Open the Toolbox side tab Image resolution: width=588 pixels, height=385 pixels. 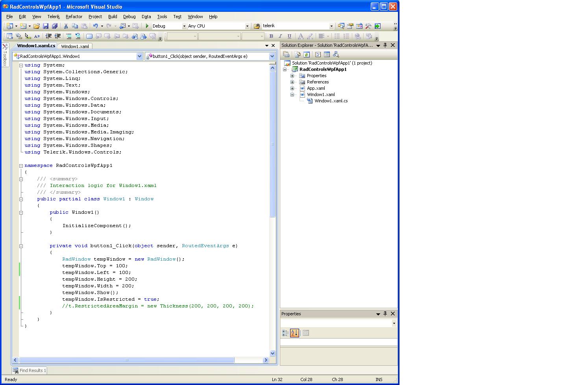coord(5,55)
